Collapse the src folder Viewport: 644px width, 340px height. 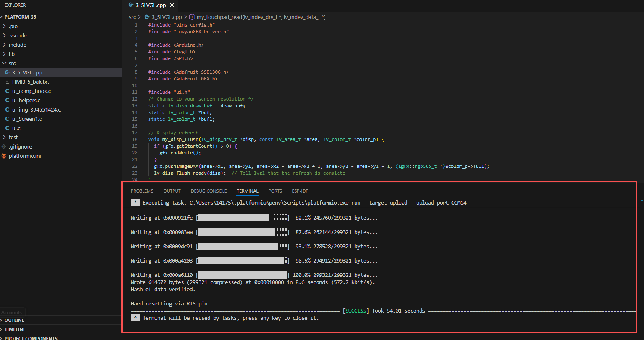12,63
